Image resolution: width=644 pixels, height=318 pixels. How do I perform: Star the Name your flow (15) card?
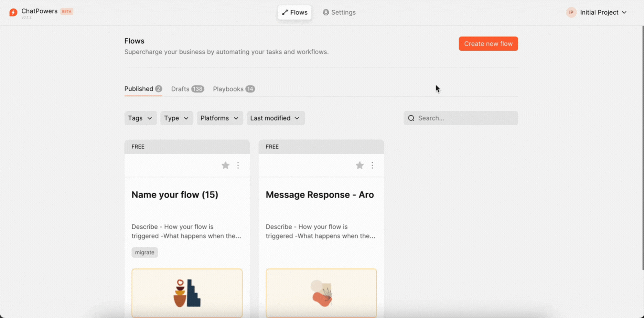(x=225, y=166)
